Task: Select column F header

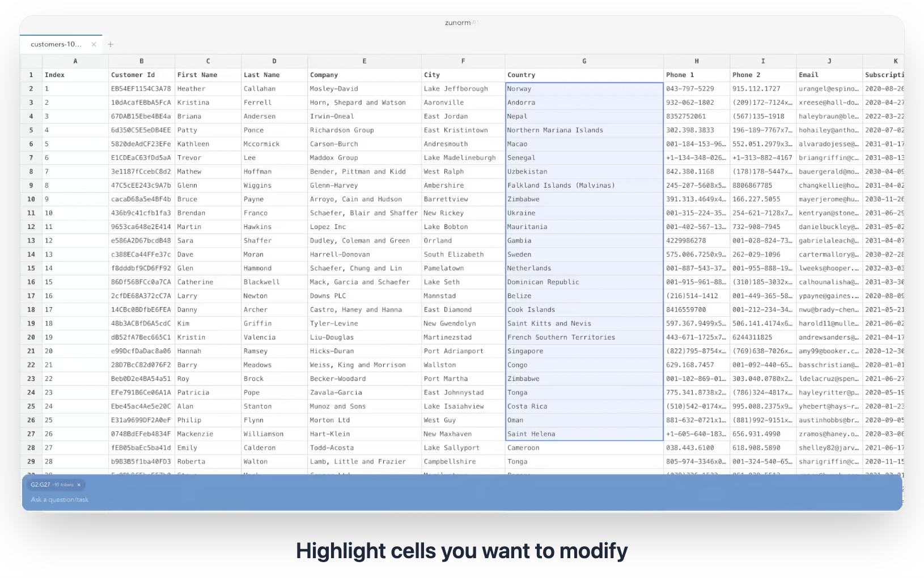Action: [463, 61]
